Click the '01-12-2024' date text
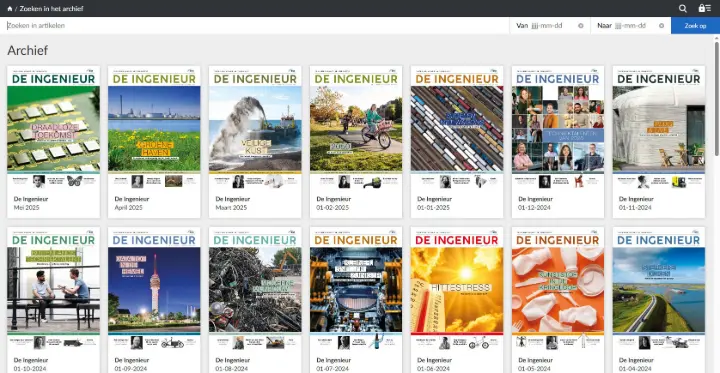This screenshot has width=720, height=373. 534,208
